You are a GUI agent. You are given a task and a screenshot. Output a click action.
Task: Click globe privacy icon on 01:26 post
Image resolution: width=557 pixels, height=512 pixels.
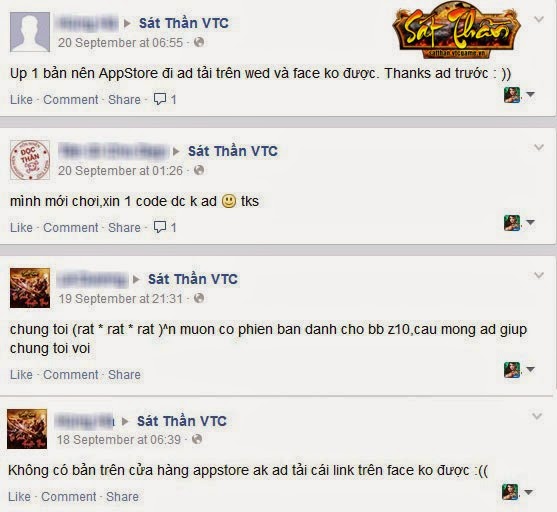click(x=199, y=170)
